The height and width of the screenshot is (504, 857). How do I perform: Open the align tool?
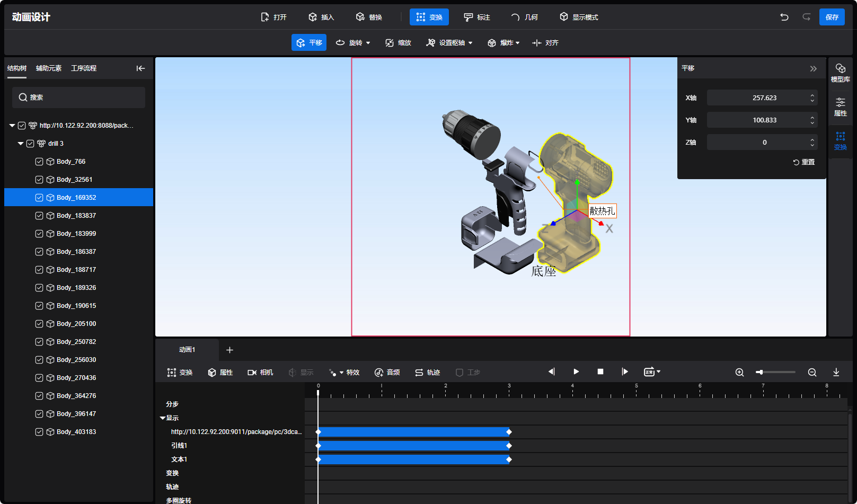(545, 42)
